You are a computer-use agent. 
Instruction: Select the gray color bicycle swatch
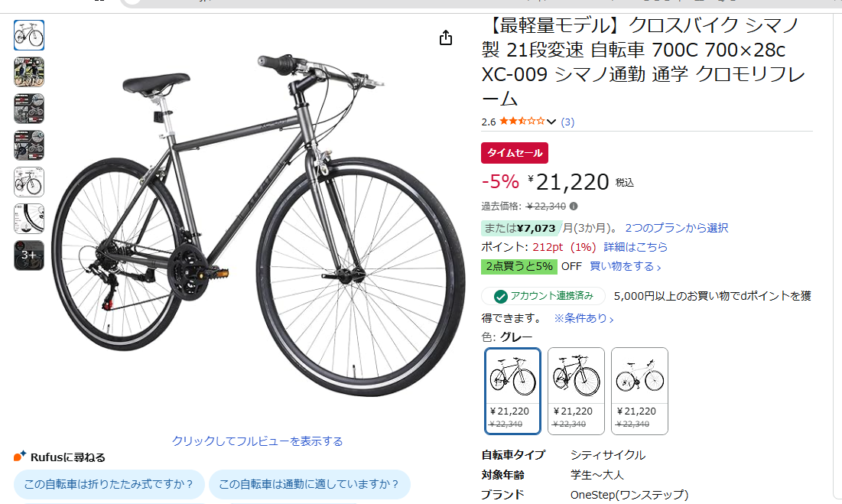coord(513,391)
